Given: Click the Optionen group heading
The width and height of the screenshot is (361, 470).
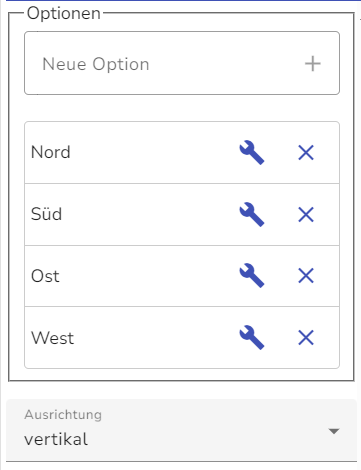Looking at the screenshot, I should (64, 14).
